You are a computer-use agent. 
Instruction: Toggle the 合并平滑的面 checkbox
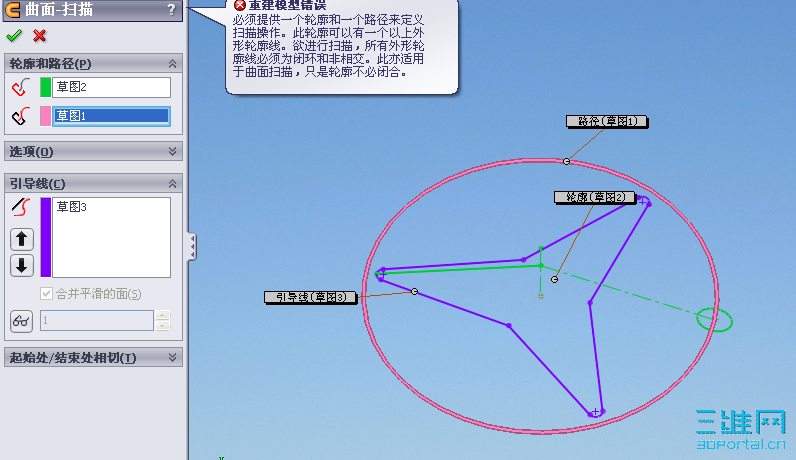[46, 293]
